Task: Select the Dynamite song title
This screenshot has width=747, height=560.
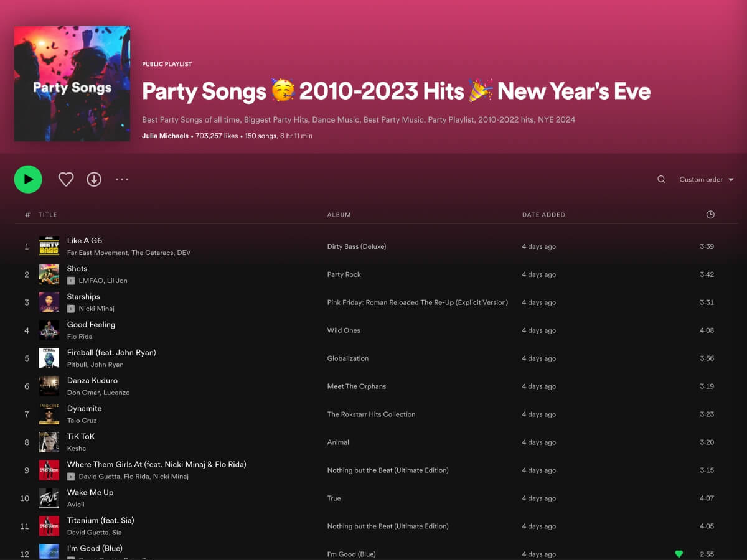Action: click(x=84, y=409)
